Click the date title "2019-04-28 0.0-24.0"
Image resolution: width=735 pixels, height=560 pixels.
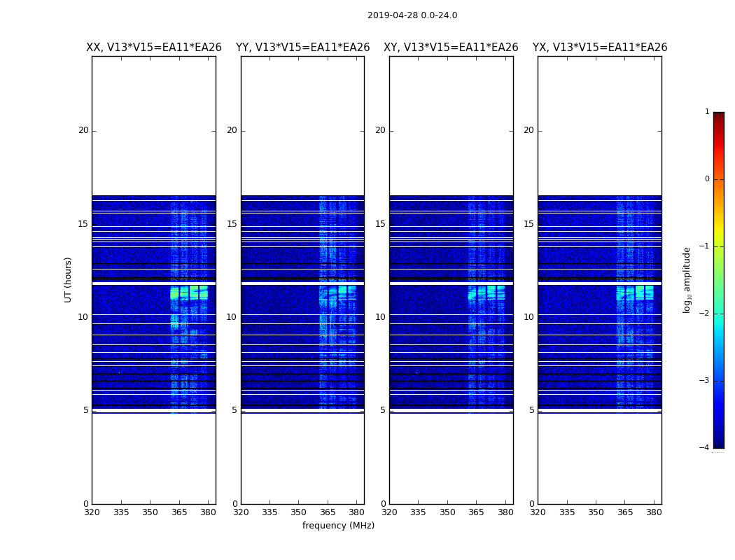pos(412,15)
